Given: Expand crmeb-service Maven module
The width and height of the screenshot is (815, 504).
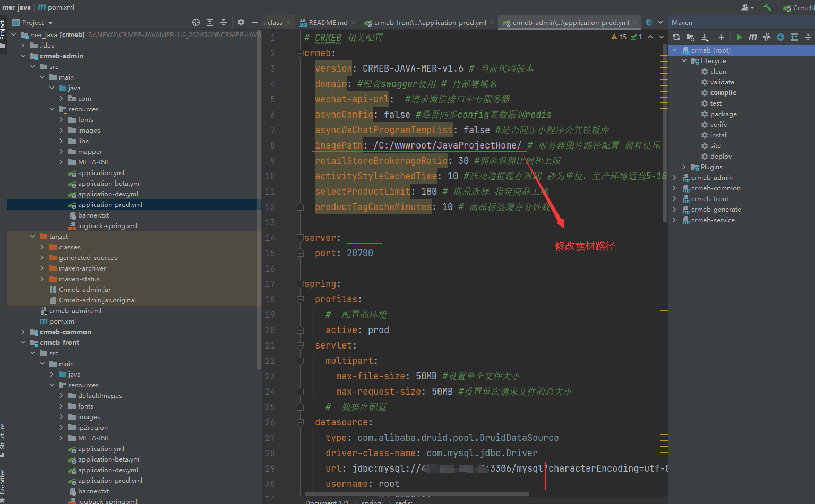Looking at the screenshot, I should click(675, 220).
